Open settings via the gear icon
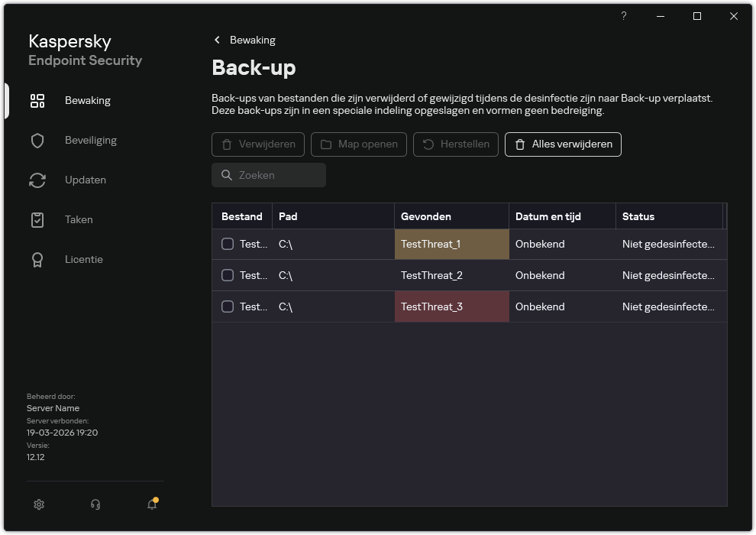756x535 pixels. click(38, 504)
